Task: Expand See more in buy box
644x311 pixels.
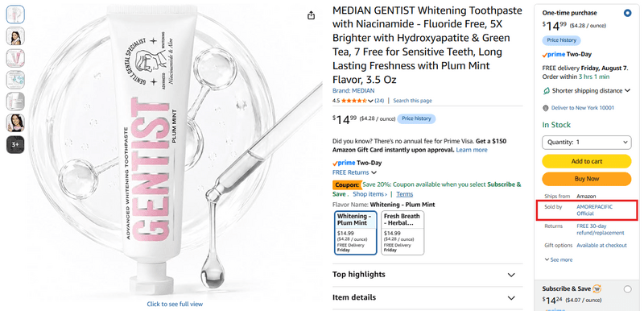Action: (x=558, y=259)
